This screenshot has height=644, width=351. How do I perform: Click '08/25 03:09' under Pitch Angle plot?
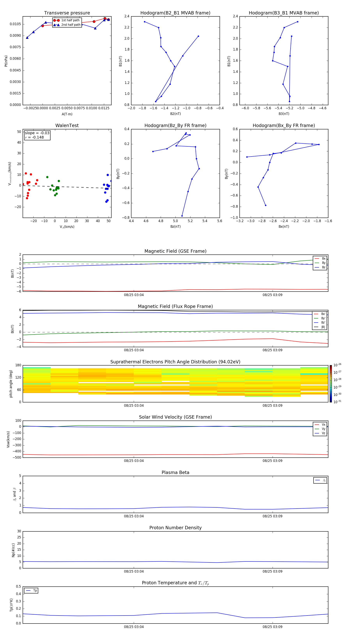pos(273,406)
